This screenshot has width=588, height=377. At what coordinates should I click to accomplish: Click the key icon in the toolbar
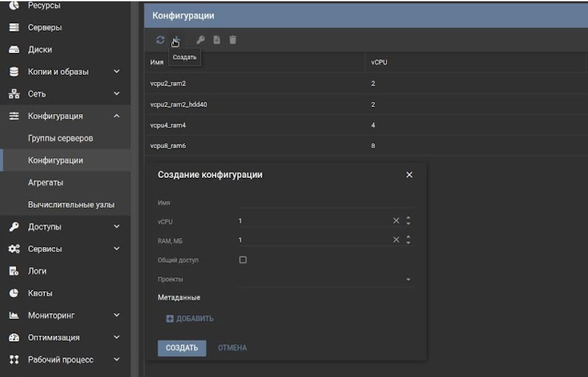point(201,40)
